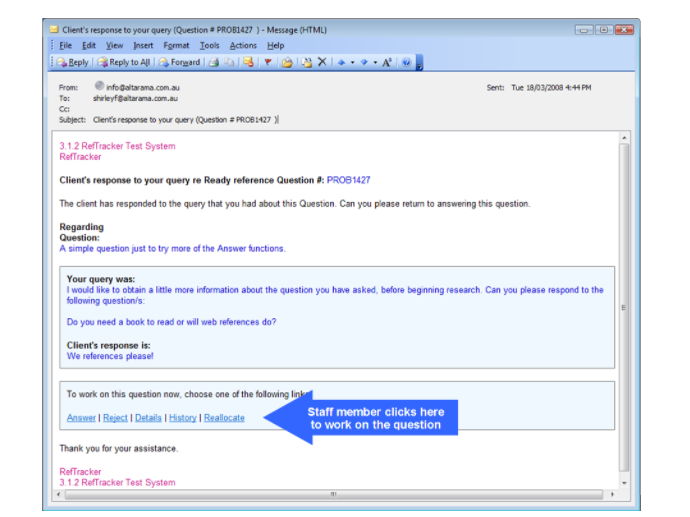This screenshot has width=690, height=517.
Task: Close the message window
Action: (624, 29)
